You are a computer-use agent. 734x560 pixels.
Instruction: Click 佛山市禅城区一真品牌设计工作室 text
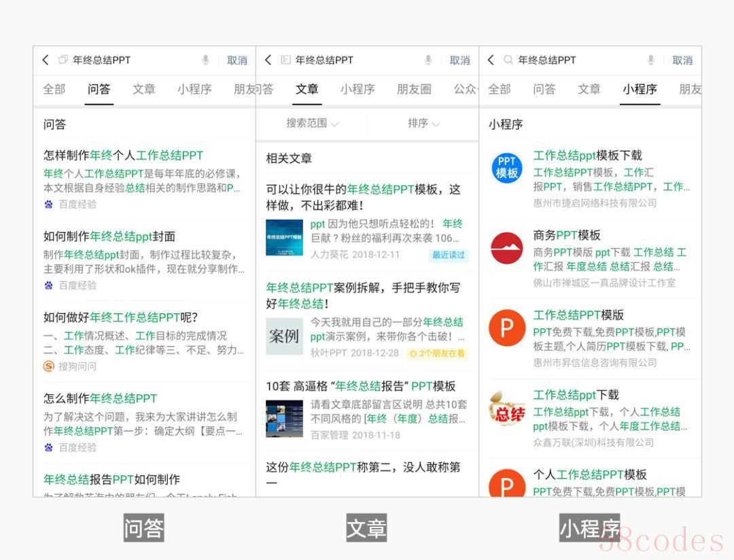[604, 283]
